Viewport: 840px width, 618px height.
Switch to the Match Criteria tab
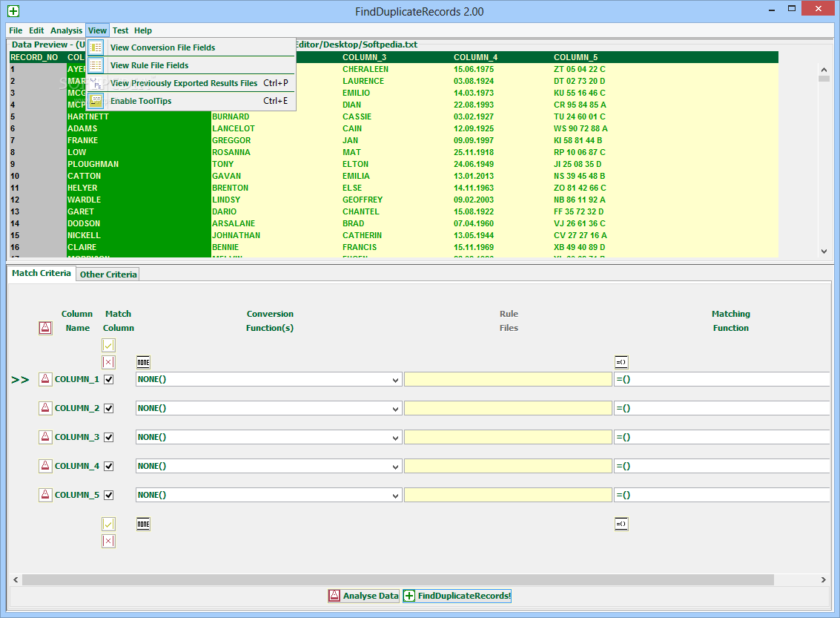coord(42,273)
